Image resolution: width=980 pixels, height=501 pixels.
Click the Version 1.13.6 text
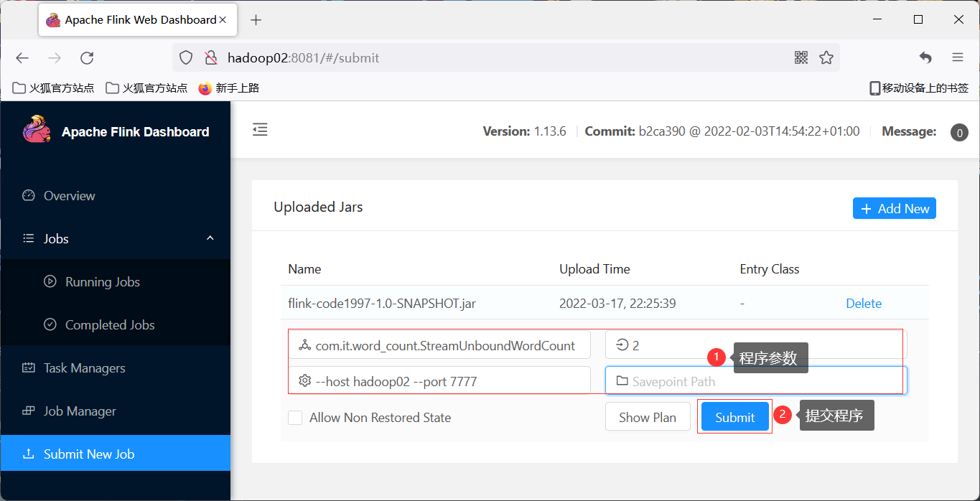[524, 131]
